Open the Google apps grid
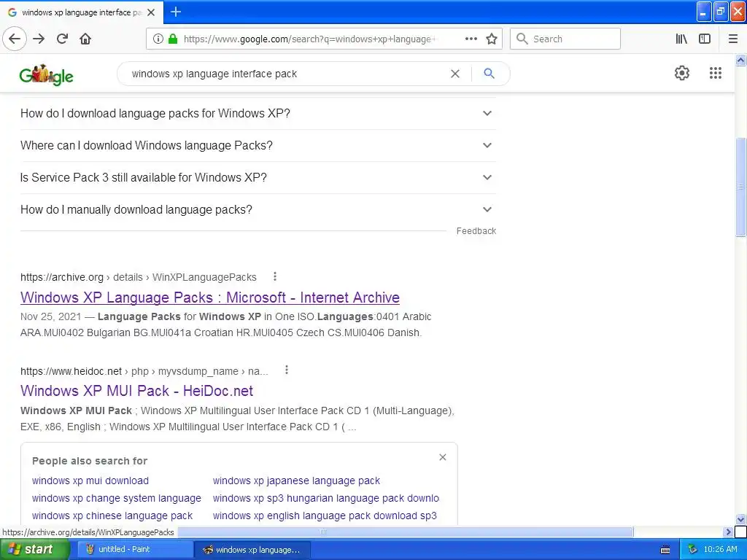Screen dimensions: 747x560 pyautogui.click(x=715, y=73)
